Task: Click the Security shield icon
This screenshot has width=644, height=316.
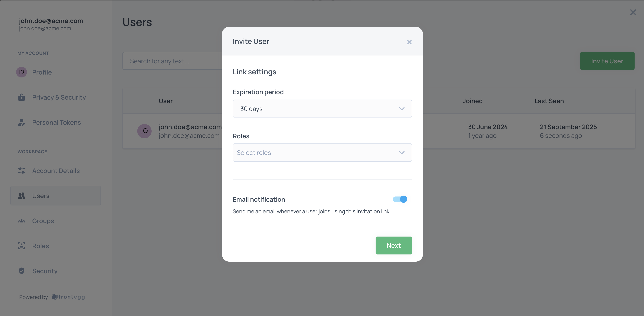Action: pyautogui.click(x=22, y=271)
